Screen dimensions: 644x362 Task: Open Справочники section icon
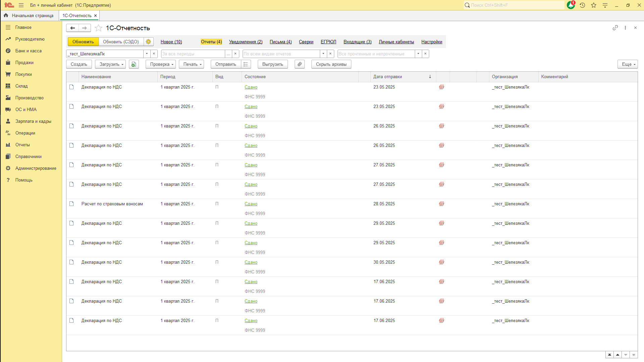coord(8,156)
